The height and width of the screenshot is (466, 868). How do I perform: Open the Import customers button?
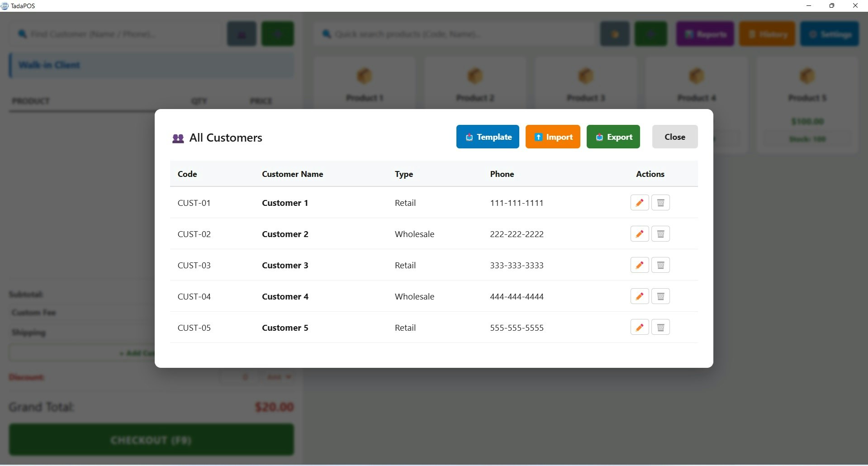coord(553,137)
